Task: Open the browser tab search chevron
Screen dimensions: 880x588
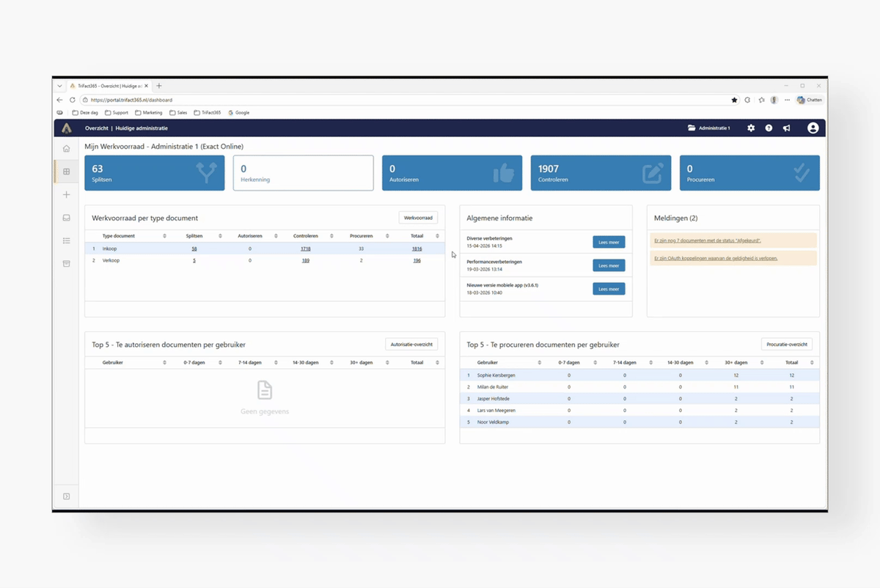Action: click(x=59, y=86)
